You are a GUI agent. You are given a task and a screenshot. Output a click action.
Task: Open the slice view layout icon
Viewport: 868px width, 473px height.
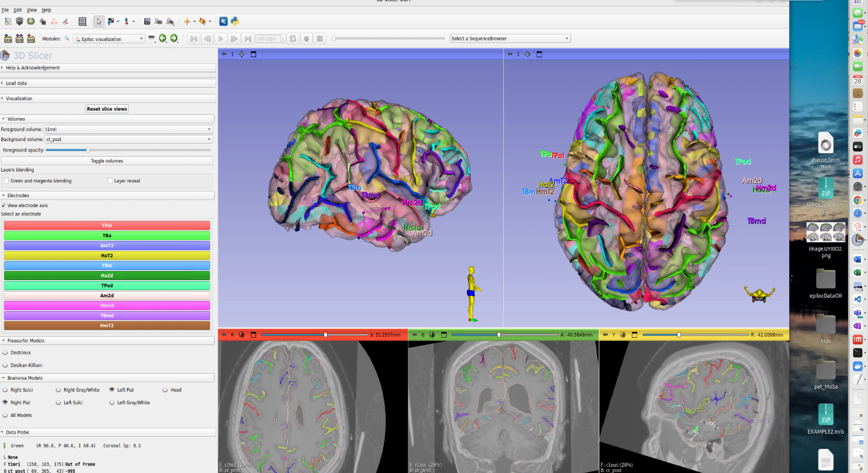click(82, 21)
